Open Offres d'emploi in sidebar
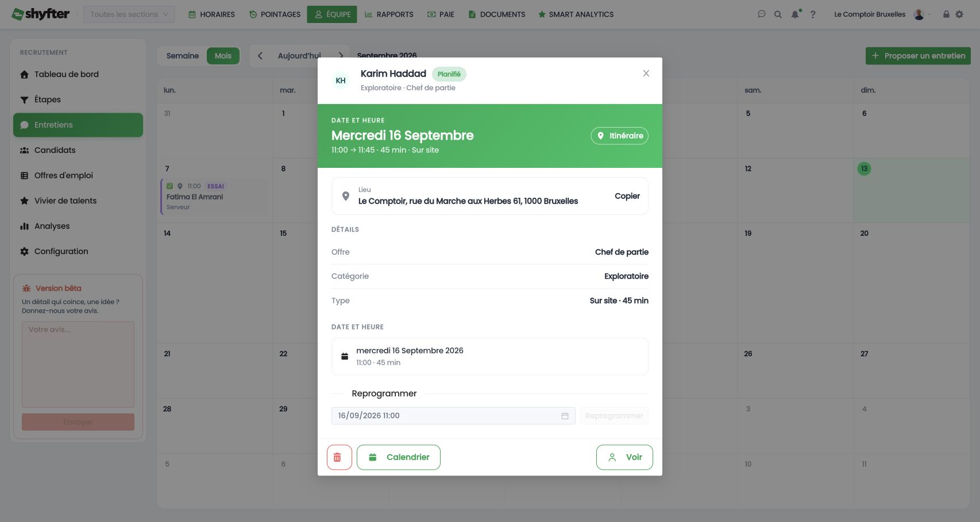Image resolution: width=980 pixels, height=522 pixels. pos(78,175)
